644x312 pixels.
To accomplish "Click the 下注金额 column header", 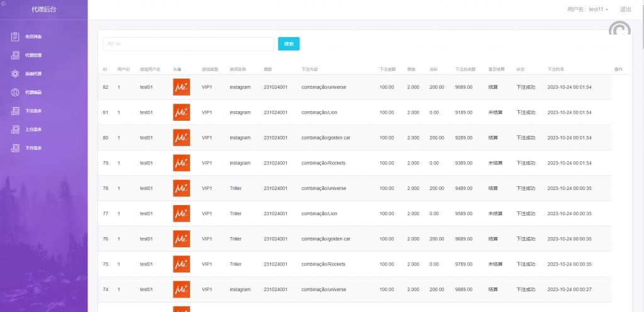I will click(387, 69).
